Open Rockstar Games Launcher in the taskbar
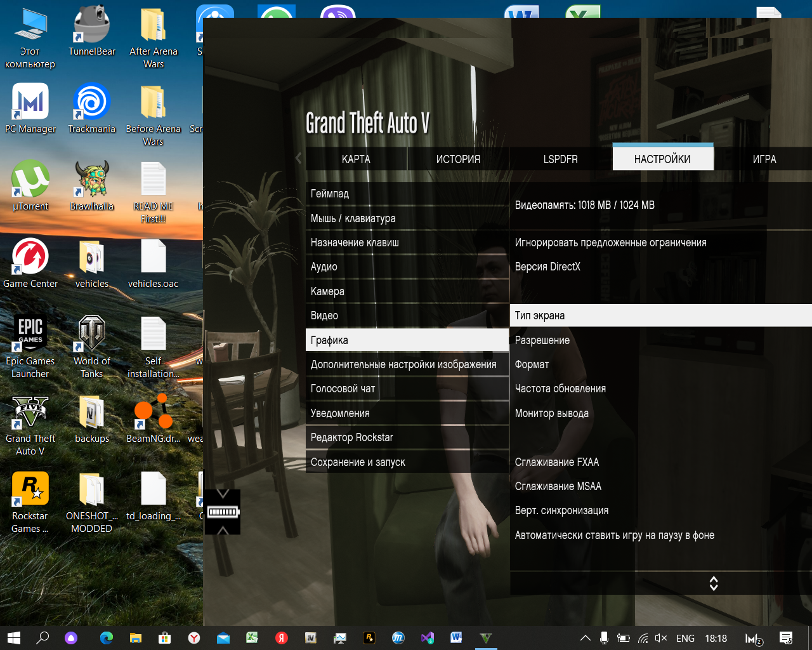Viewport: 812px width, 650px height. (x=369, y=638)
